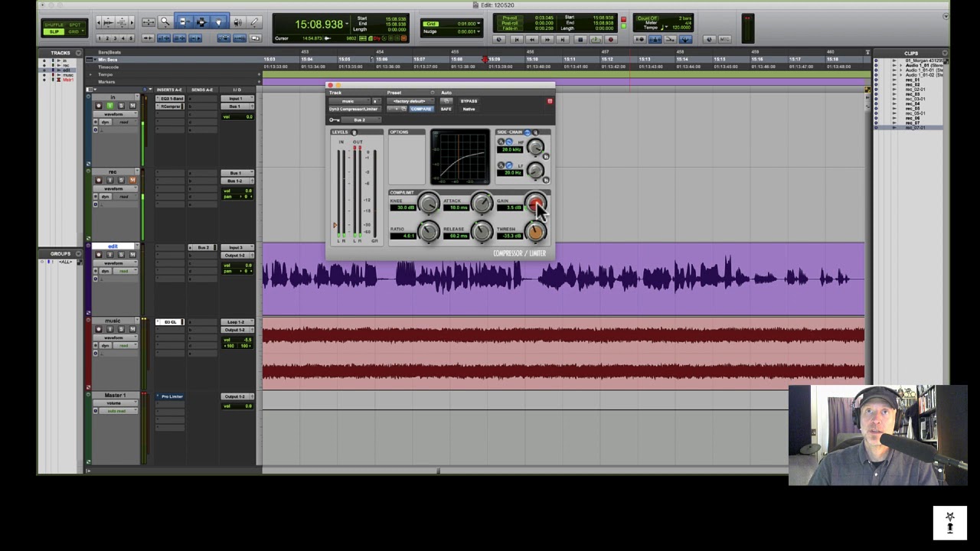Toggle the side-chain external key button
The image size is (980, 551).
point(528,132)
